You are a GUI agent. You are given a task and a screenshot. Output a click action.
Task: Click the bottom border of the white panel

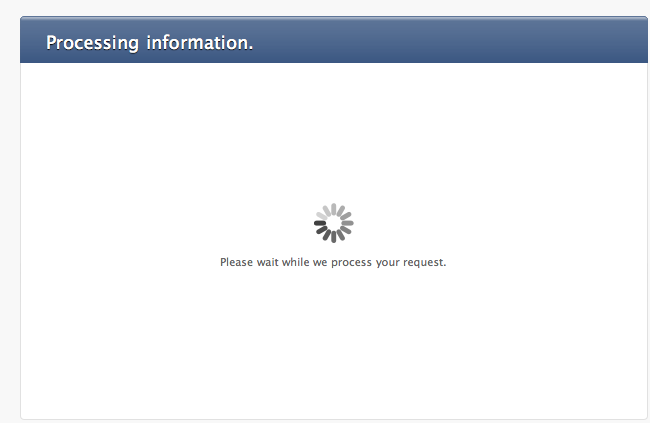click(x=334, y=419)
